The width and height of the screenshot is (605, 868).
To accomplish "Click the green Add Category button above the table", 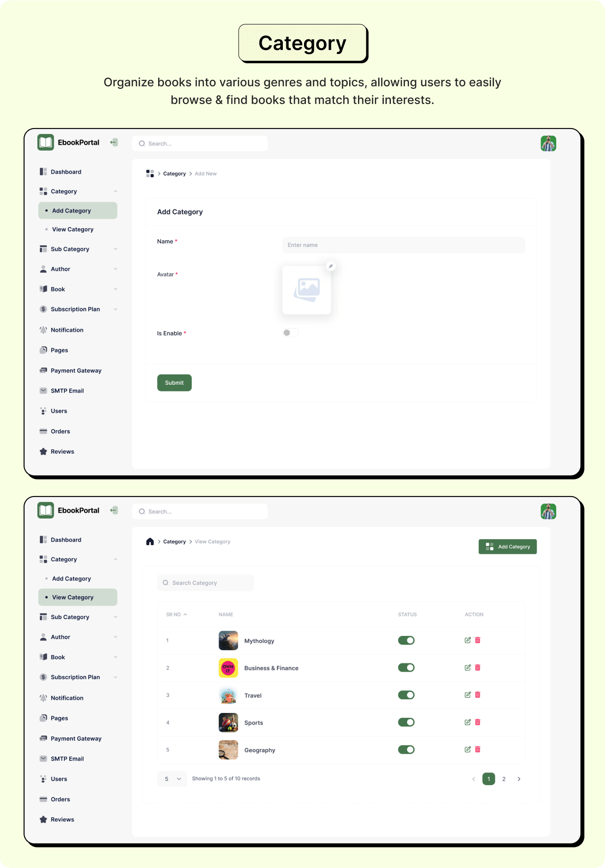I will tap(507, 547).
